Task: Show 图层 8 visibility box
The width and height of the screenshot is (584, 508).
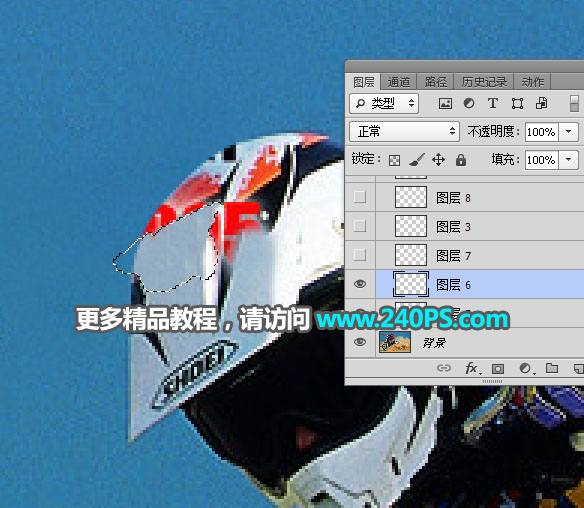Action: (360, 197)
